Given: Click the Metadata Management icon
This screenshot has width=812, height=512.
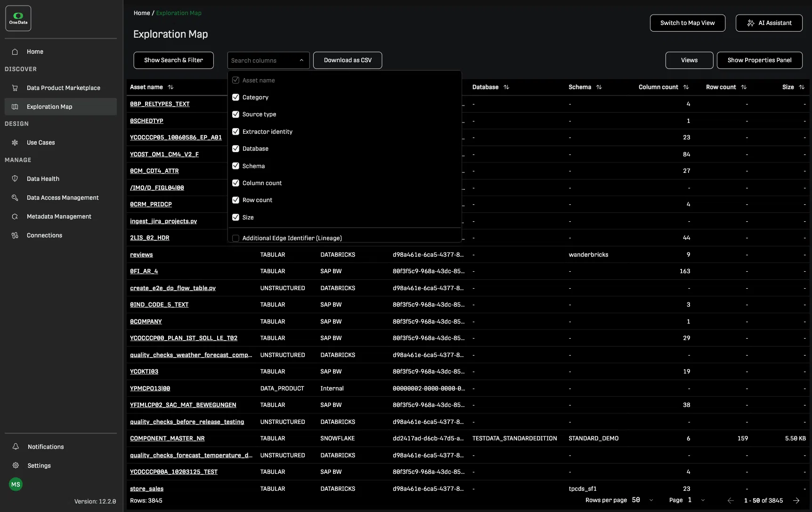Looking at the screenshot, I should (15, 217).
